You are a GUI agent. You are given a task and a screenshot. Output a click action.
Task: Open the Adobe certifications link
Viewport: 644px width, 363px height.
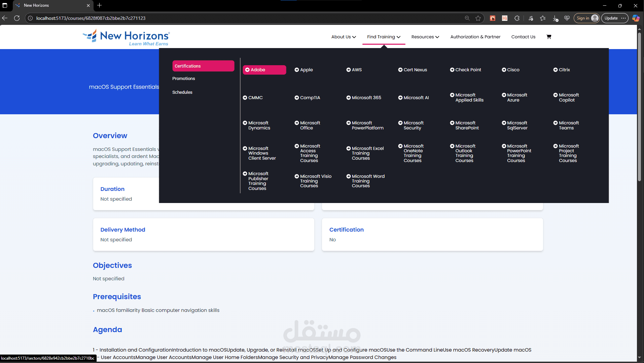[x=264, y=70]
